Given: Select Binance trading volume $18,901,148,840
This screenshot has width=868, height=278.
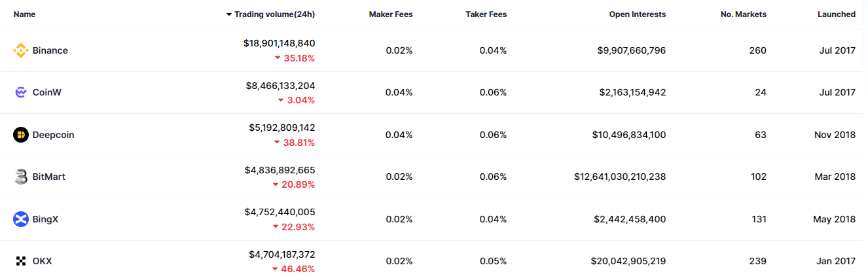Looking at the screenshot, I should point(279,43).
